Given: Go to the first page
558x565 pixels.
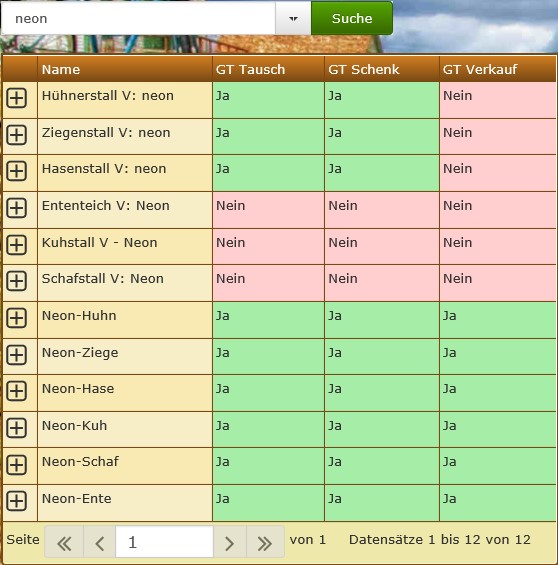Looking at the screenshot, I should [x=64, y=542].
